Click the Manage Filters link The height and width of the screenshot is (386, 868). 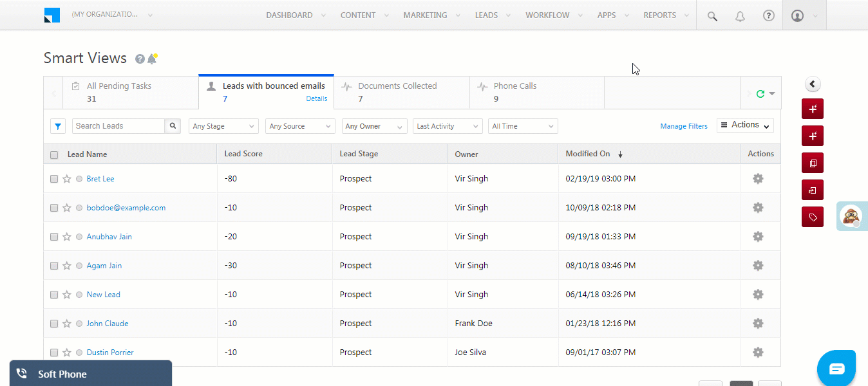(684, 126)
